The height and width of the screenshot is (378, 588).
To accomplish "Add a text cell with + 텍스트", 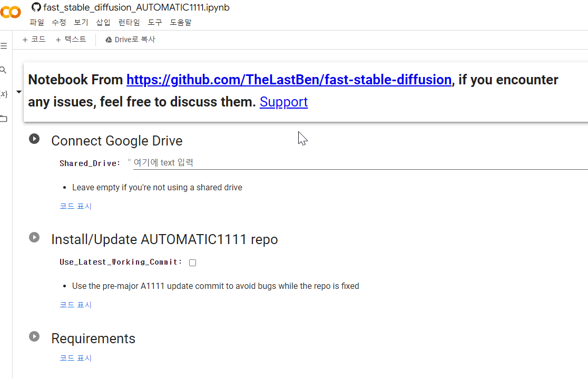I will (x=71, y=40).
